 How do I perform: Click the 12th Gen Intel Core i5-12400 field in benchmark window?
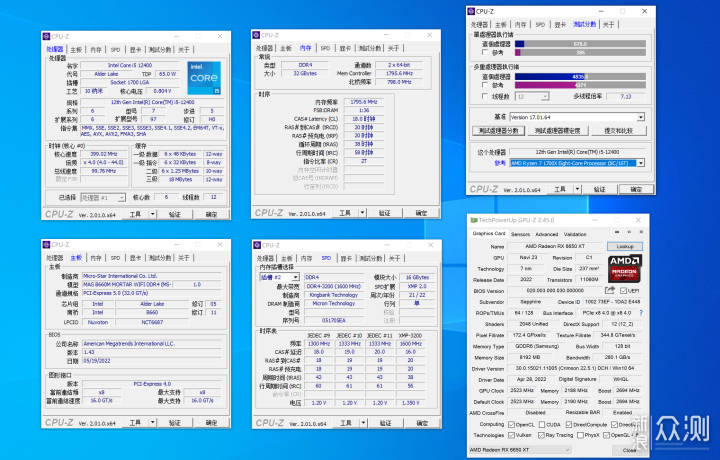[x=577, y=152]
